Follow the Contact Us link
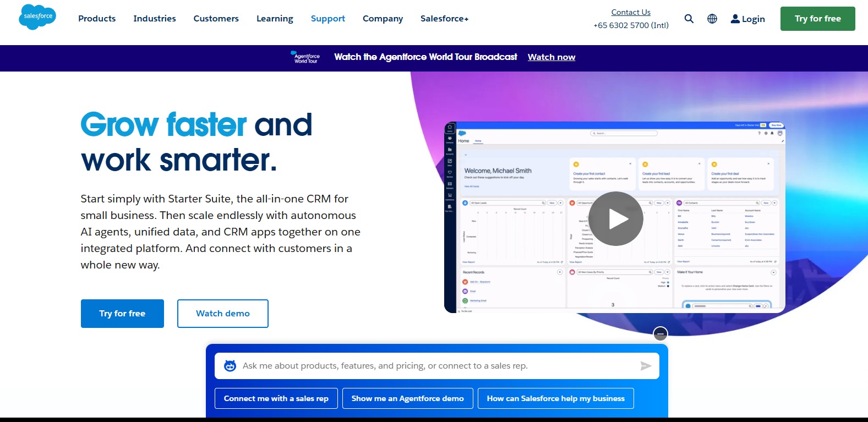 631,12
